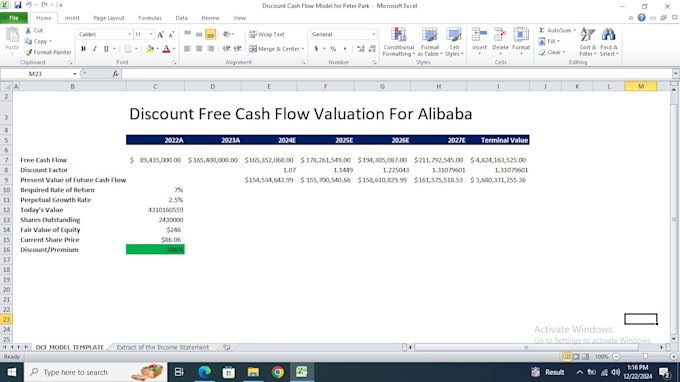Open Microsoft Excel Help question mark
680x382 pixels.
(641, 18)
